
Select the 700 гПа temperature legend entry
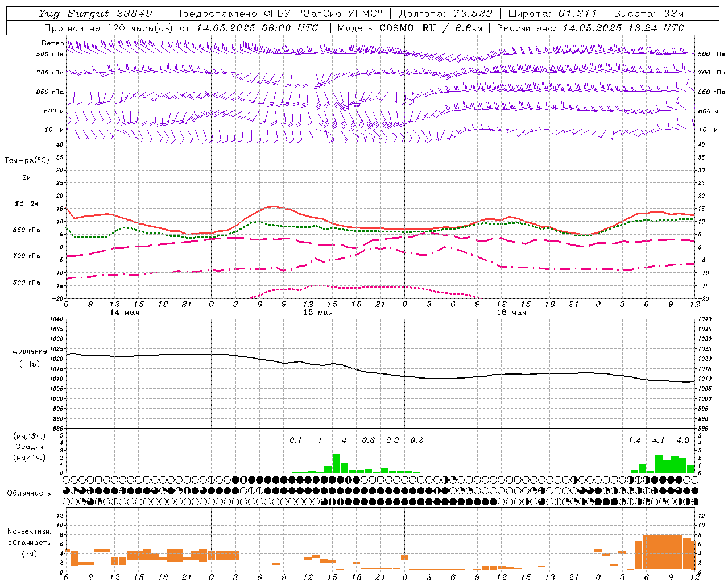[27, 256]
